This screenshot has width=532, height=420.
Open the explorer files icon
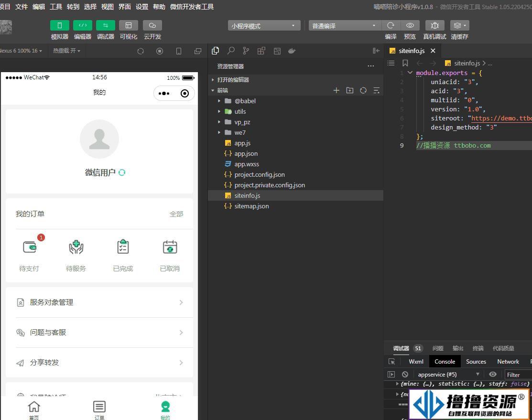[215, 51]
